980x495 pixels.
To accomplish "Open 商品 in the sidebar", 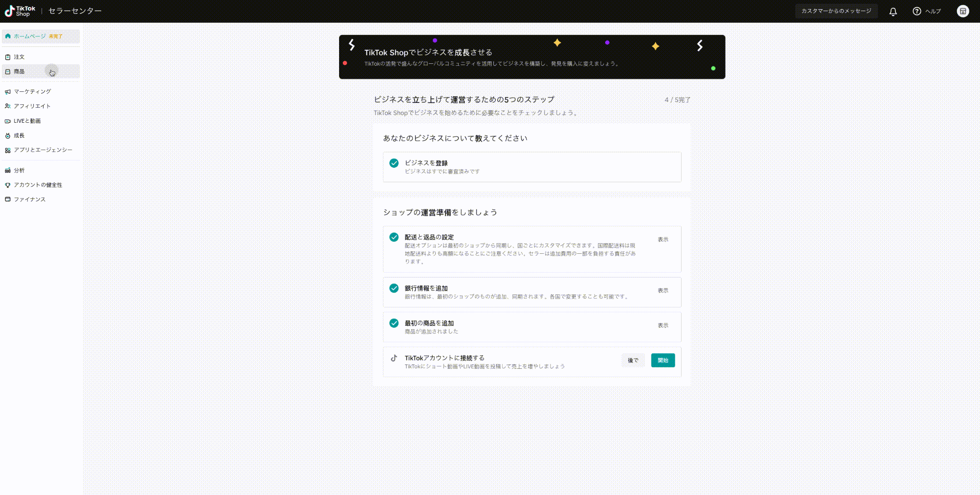I will [41, 72].
